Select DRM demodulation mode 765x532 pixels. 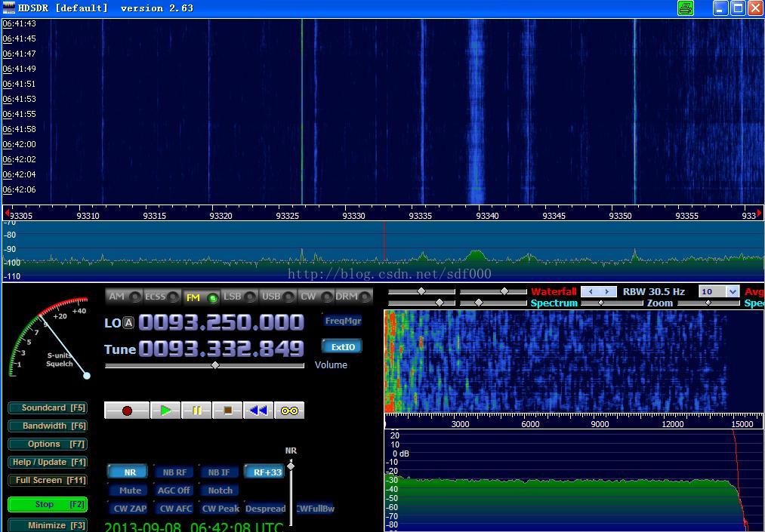pos(353,297)
